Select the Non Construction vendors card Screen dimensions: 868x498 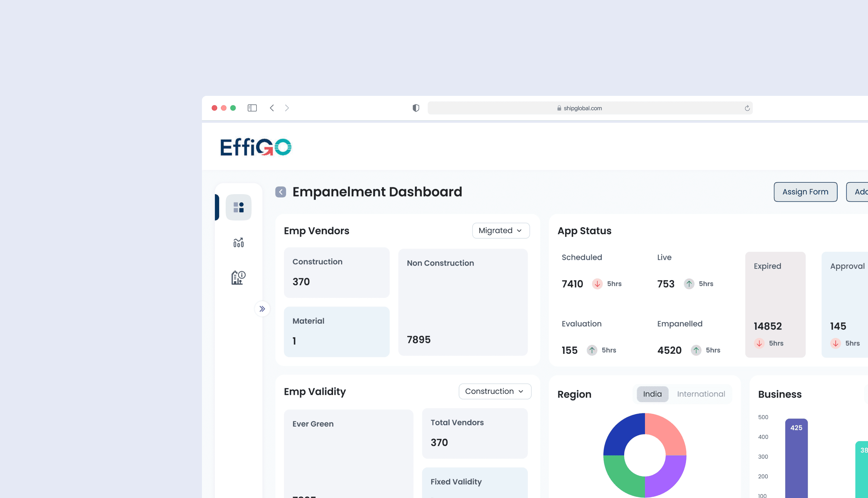[463, 302]
